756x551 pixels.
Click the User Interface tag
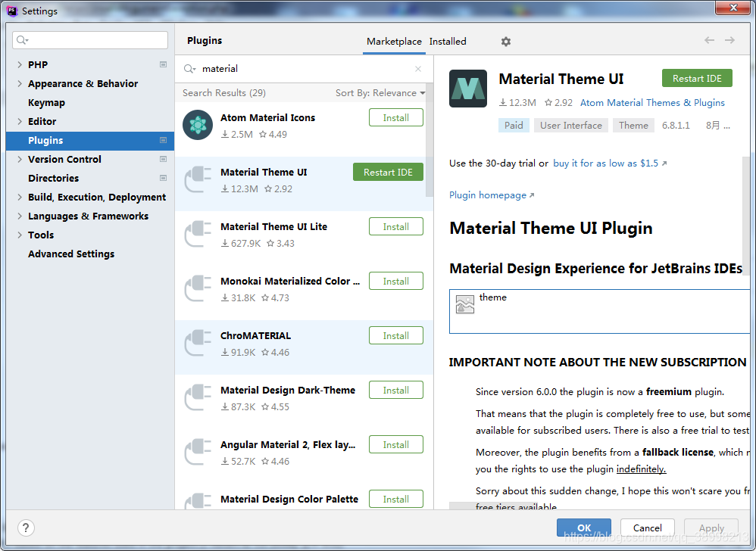pyautogui.click(x=571, y=125)
